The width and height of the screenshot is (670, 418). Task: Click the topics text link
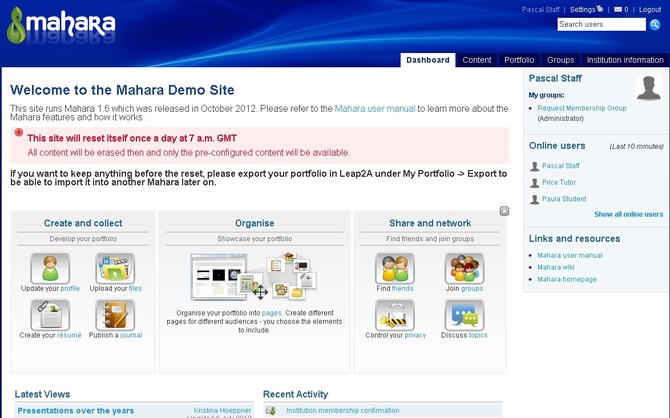pyautogui.click(x=478, y=335)
